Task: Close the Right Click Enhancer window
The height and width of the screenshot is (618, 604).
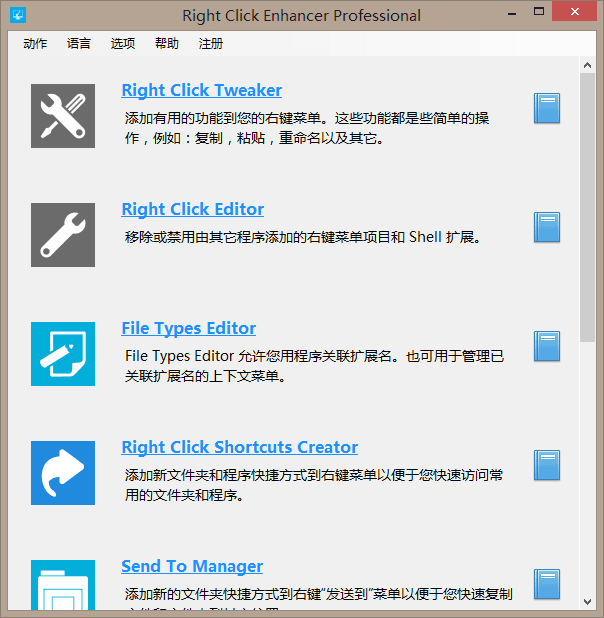Action: [x=574, y=11]
